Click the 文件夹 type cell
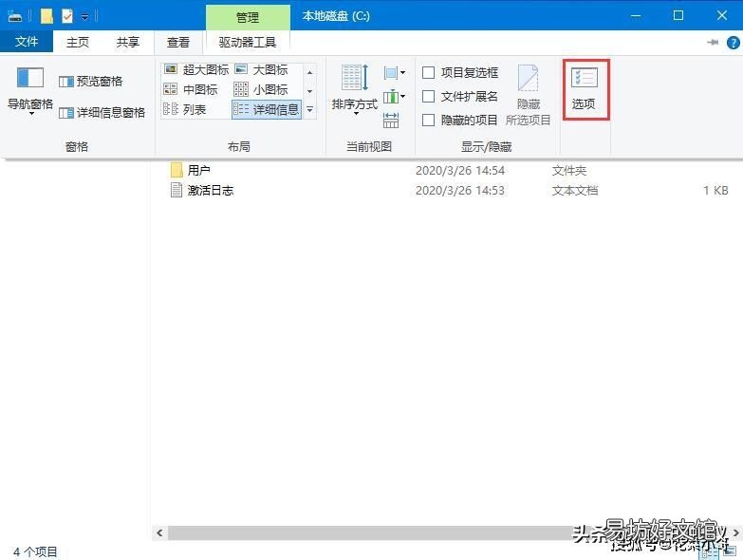This screenshot has height=560, width=743. 569,171
